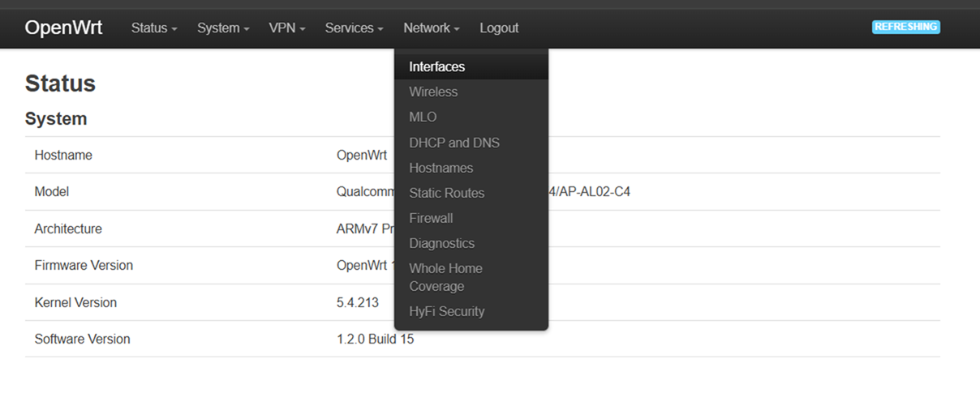Click the Status page heading
Image resolution: width=980 pixels, height=410 pixels.
coord(60,83)
